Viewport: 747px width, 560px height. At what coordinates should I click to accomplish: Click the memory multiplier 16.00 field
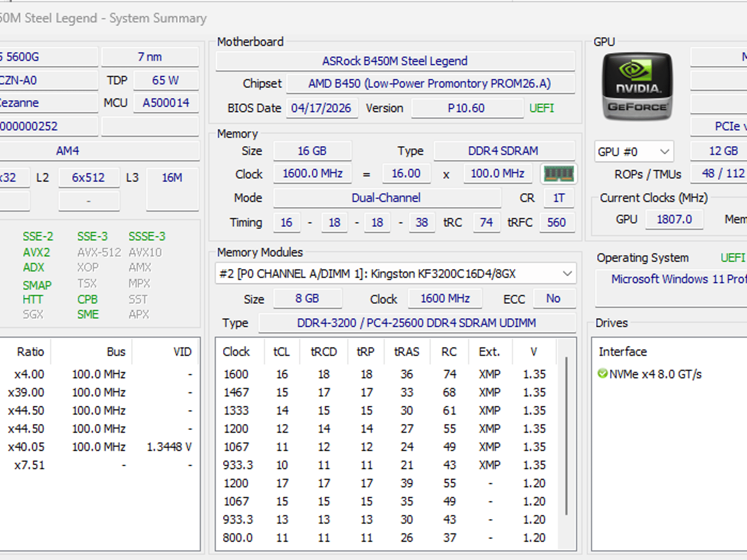406,173
